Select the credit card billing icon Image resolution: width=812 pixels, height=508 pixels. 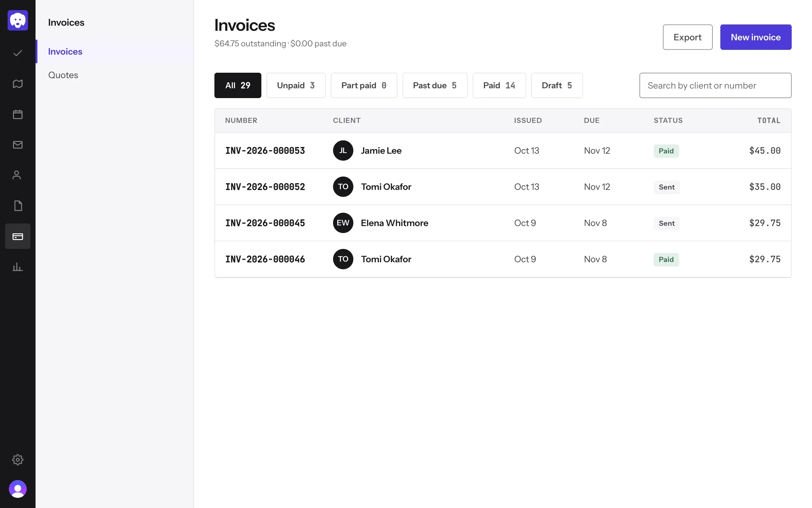coord(18,236)
